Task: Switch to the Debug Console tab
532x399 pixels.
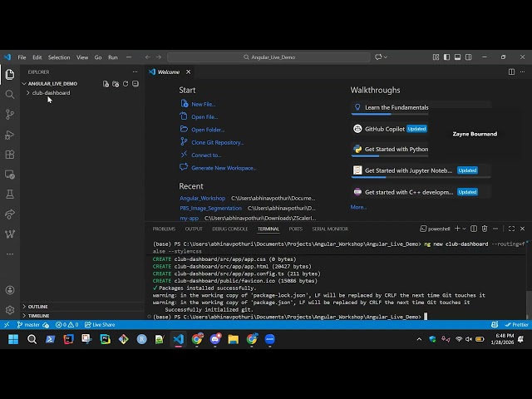Action: point(230,229)
